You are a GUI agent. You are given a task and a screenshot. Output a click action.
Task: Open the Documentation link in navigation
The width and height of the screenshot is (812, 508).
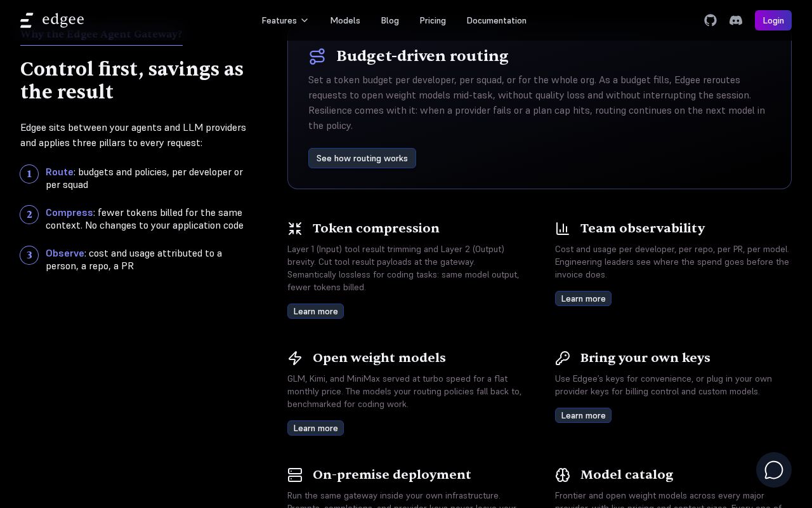click(496, 20)
